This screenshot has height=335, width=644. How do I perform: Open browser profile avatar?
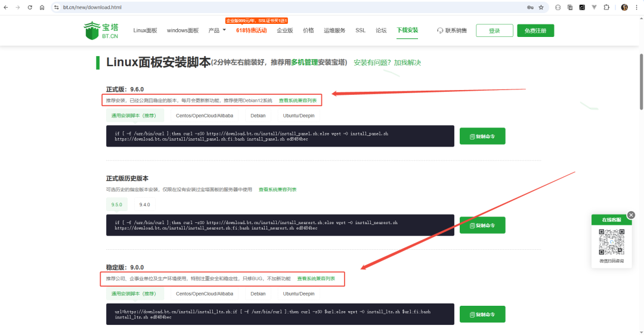(625, 7)
